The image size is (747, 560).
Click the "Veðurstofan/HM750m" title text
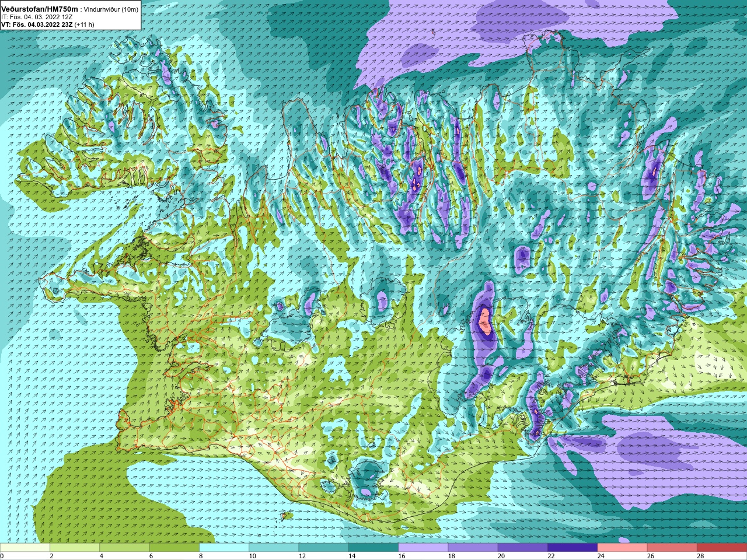[x=40, y=9]
